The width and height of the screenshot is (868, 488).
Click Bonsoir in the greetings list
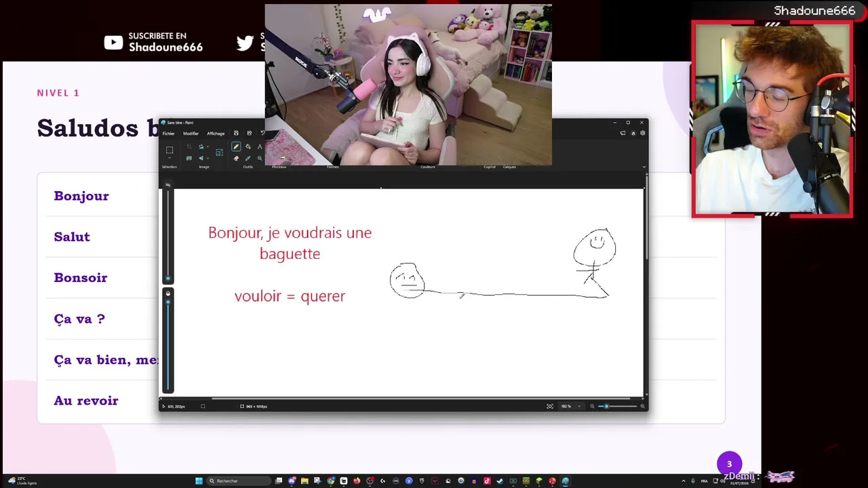[x=81, y=278]
